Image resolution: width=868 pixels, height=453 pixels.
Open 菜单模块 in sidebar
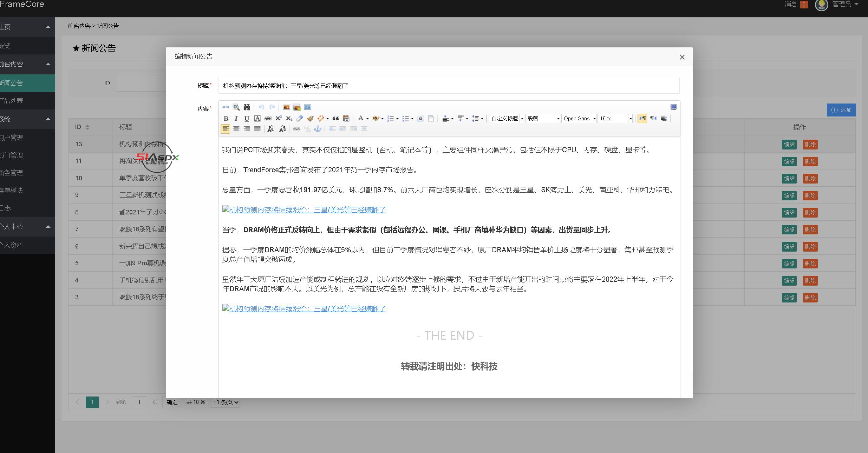(27, 190)
